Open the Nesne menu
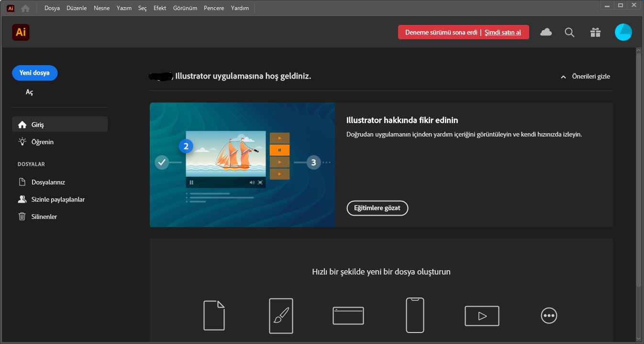Screen dimensions: 644x344 [101, 8]
